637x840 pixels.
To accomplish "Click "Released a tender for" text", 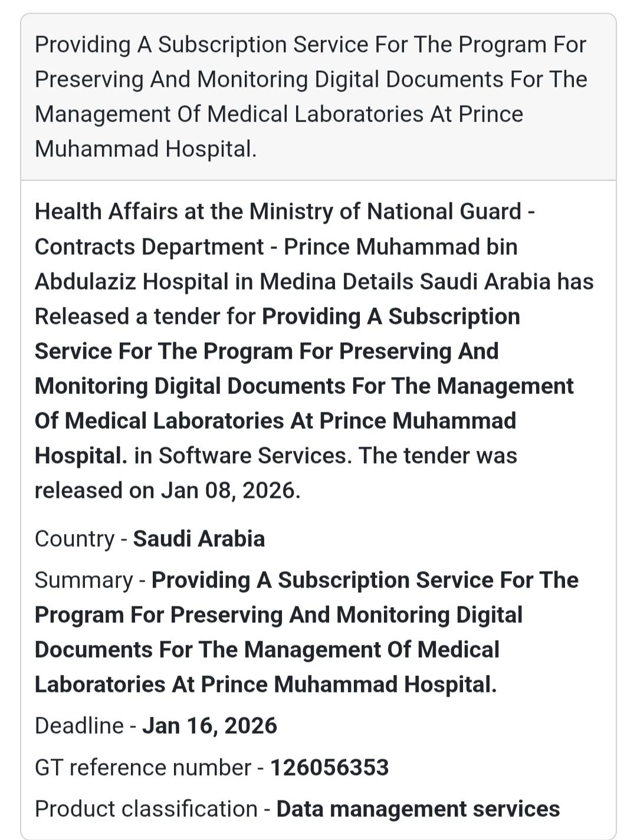I will (x=145, y=316).
